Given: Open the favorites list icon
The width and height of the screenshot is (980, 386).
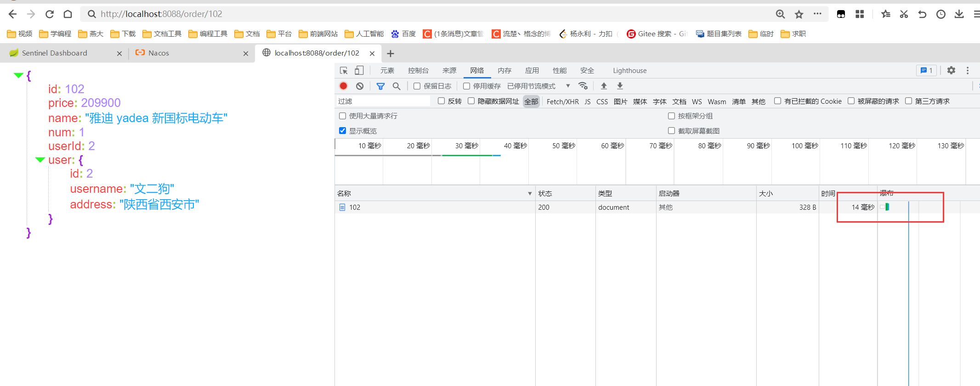Looking at the screenshot, I should (x=885, y=14).
